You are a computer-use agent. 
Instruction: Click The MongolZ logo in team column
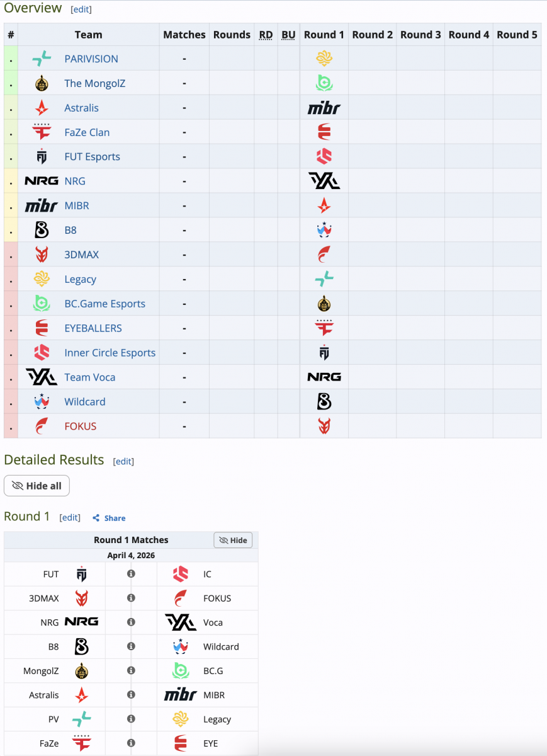(42, 83)
